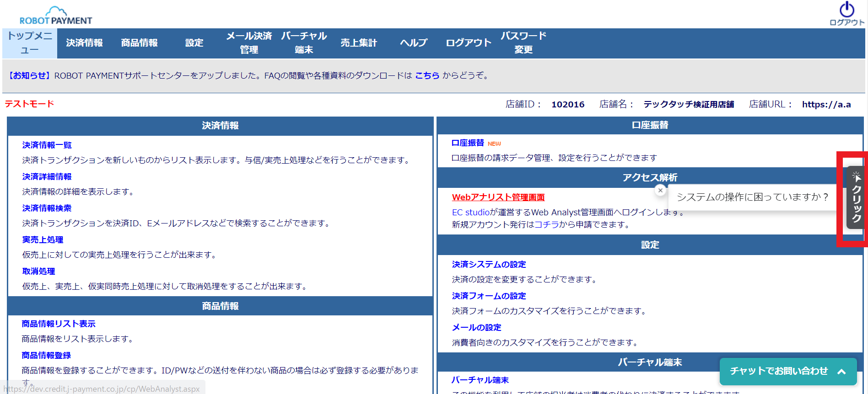The image size is (868, 394).
Task: Open the Webアナリスト管理画面 link
Action: coord(498,197)
